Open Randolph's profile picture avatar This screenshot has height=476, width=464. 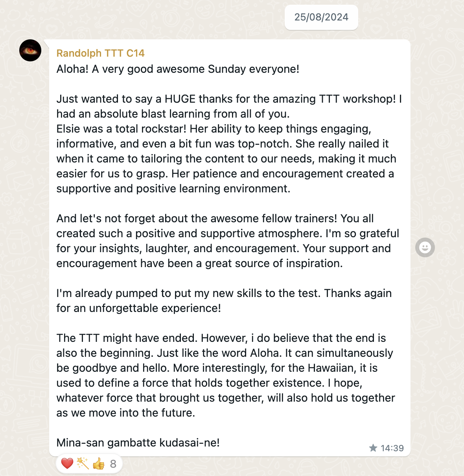pos(30,50)
